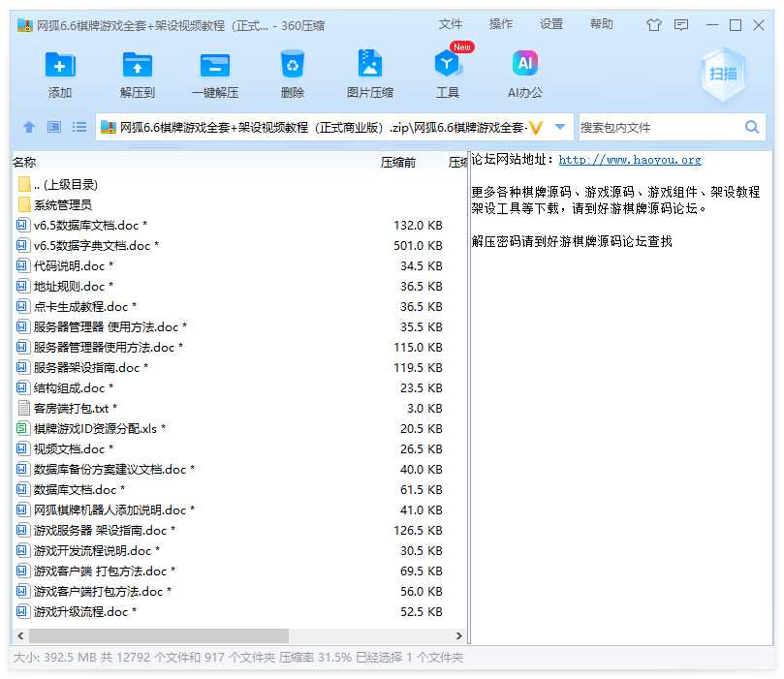
Task: Sort by the 名称 column header
Action: pyautogui.click(x=24, y=162)
